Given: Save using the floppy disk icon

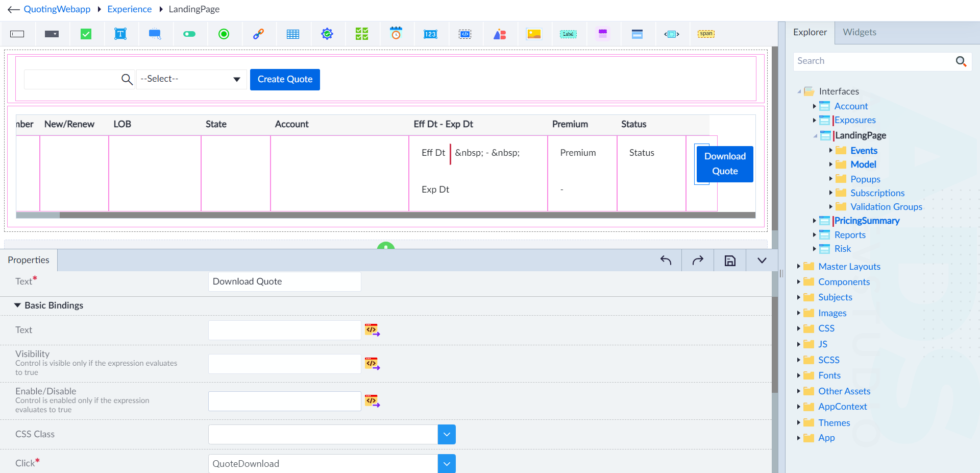Looking at the screenshot, I should click(x=730, y=261).
